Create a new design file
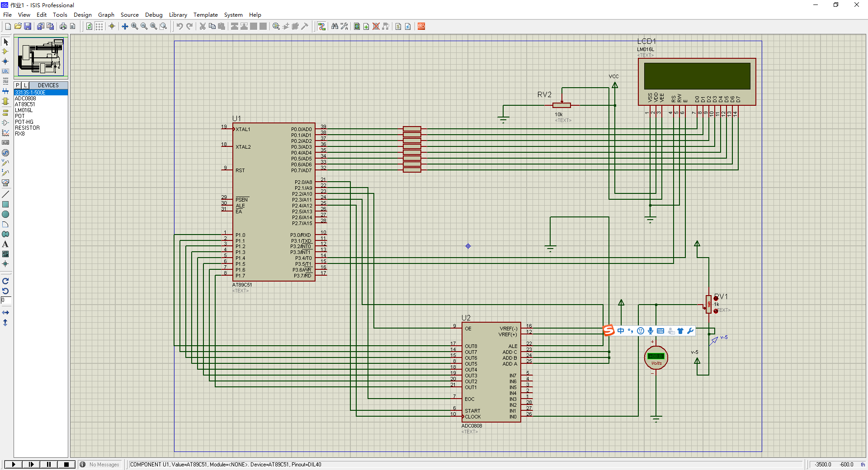Screen dimensions: 868x470 [x=8, y=26]
